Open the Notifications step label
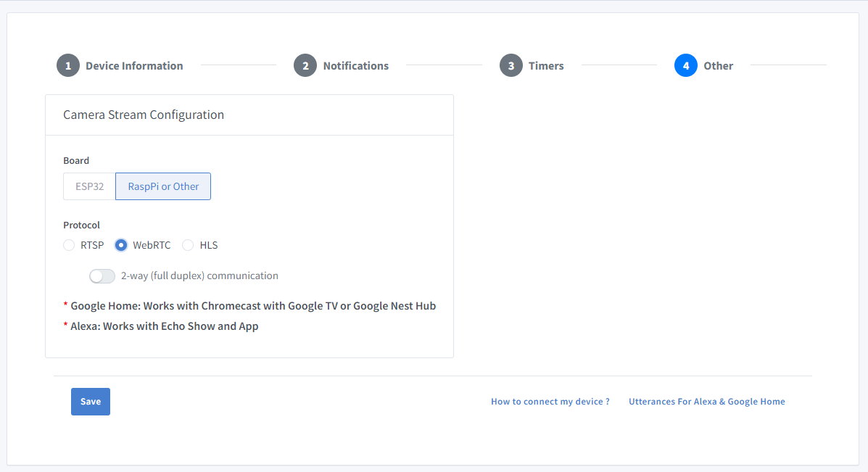The height and width of the screenshot is (472, 868). tap(355, 66)
